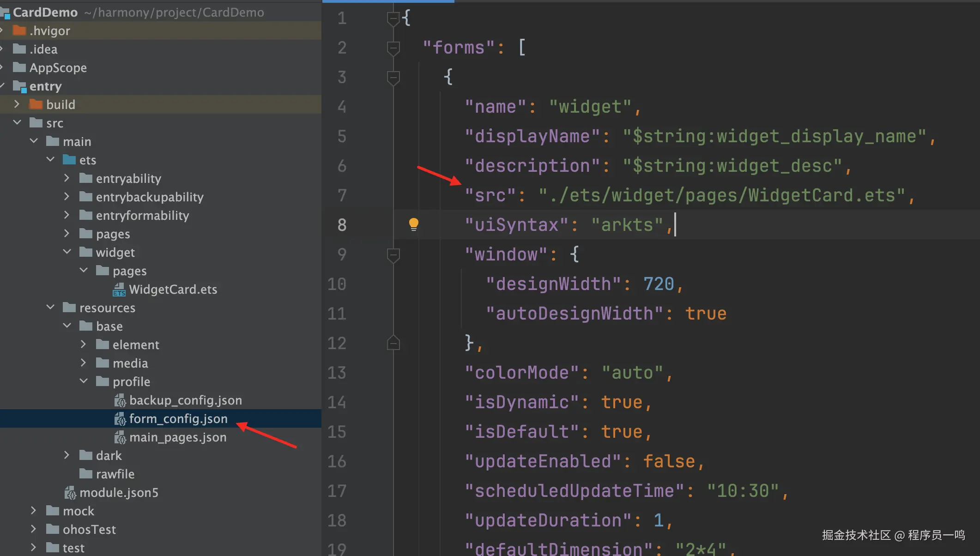Viewport: 980px width, 556px height.
Task: Toggle code fold marker on line 2
Action: [x=393, y=48]
